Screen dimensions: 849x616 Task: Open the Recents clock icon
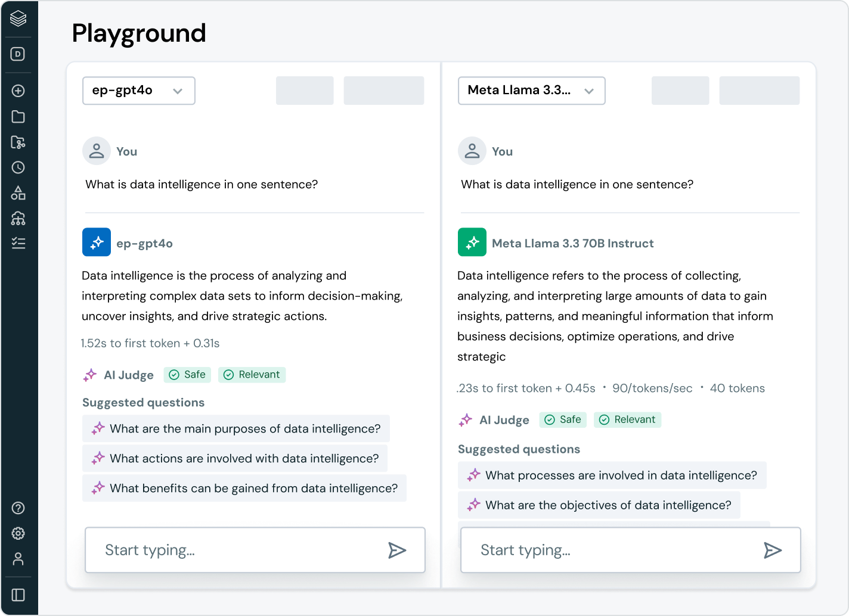(x=18, y=167)
